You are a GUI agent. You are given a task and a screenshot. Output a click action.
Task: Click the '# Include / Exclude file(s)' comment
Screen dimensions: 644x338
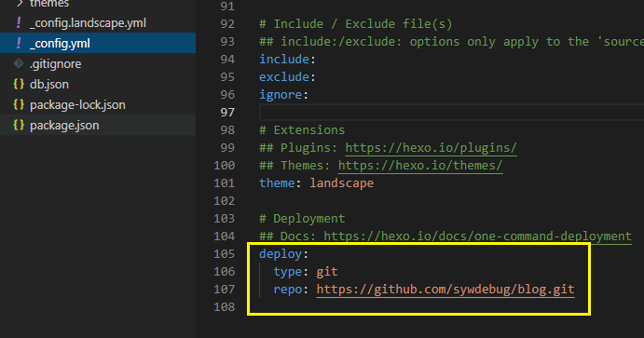tap(356, 24)
